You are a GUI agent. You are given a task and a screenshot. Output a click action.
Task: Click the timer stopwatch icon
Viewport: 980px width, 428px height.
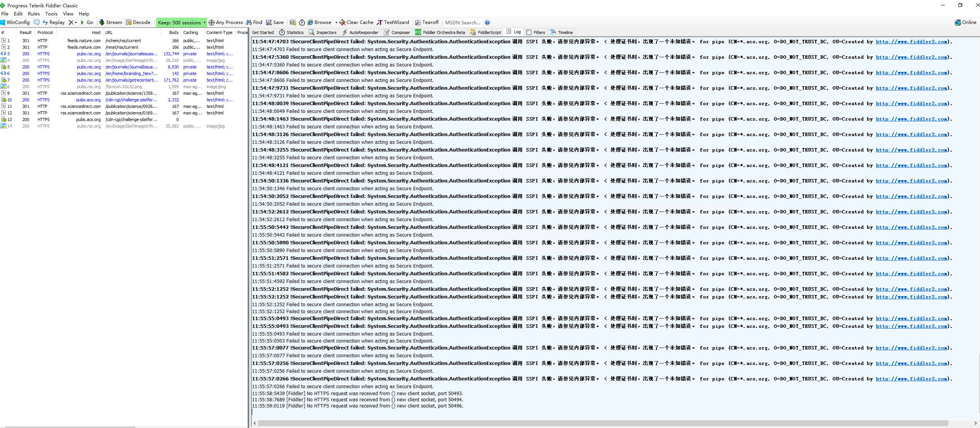click(302, 22)
